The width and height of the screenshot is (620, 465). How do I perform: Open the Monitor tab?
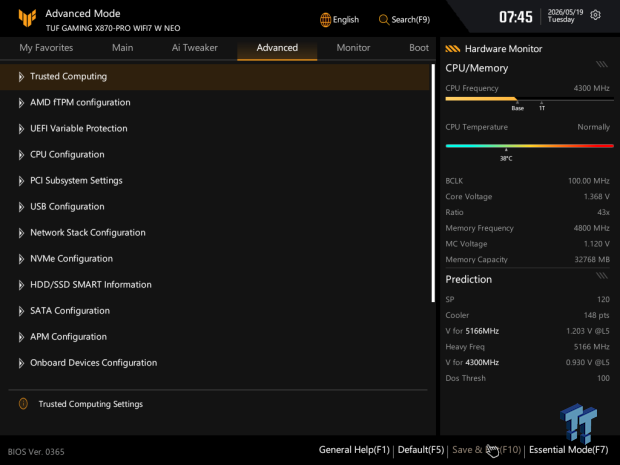[353, 48]
